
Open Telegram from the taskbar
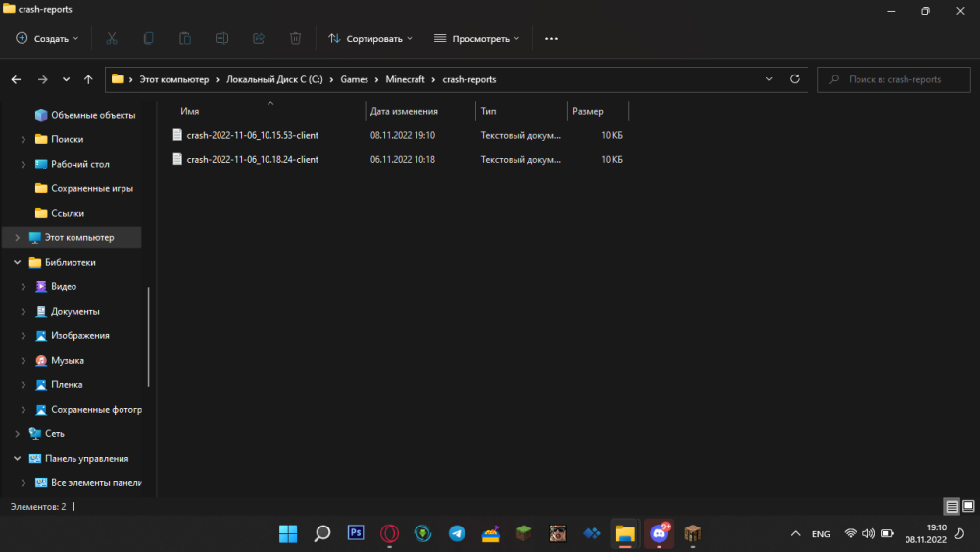coord(457,533)
